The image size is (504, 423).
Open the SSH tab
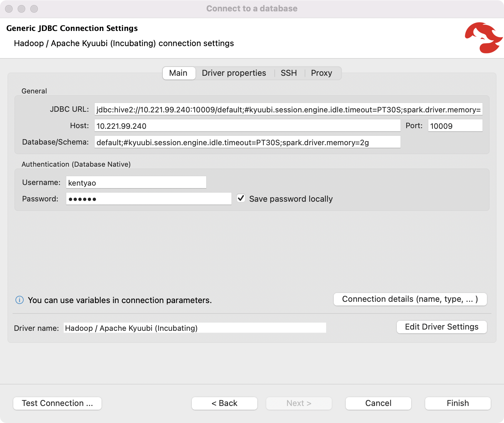[289, 73]
